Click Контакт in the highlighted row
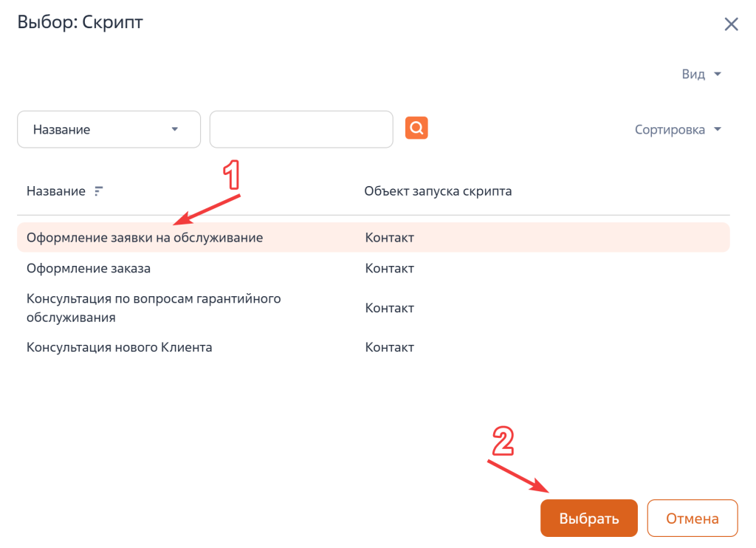The height and width of the screenshot is (548, 756). pos(390,236)
